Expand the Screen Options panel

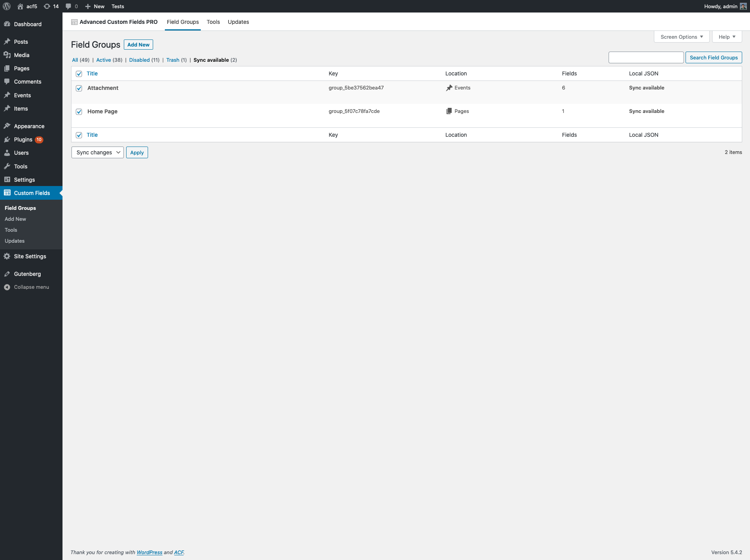(x=682, y=37)
